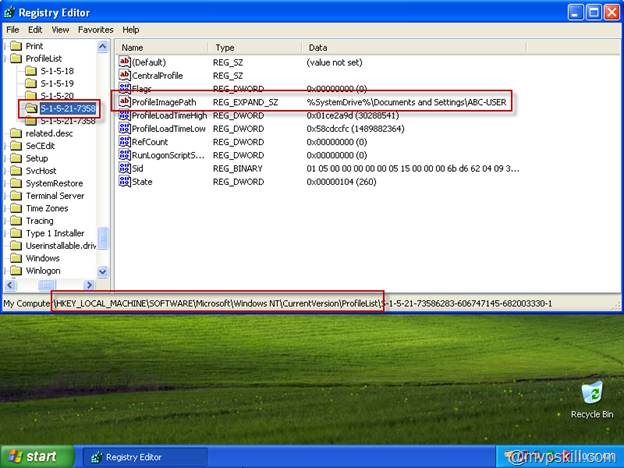The height and width of the screenshot is (468, 624).
Task: Click the SeCEdit folder icon
Action: pyautogui.click(x=16, y=146)
